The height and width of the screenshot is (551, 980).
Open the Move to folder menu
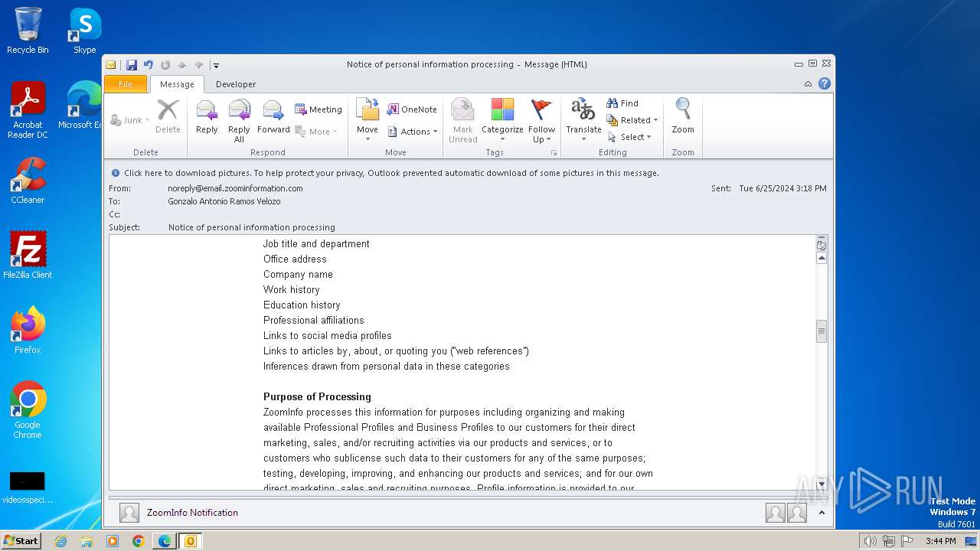(x=367, y=118)
